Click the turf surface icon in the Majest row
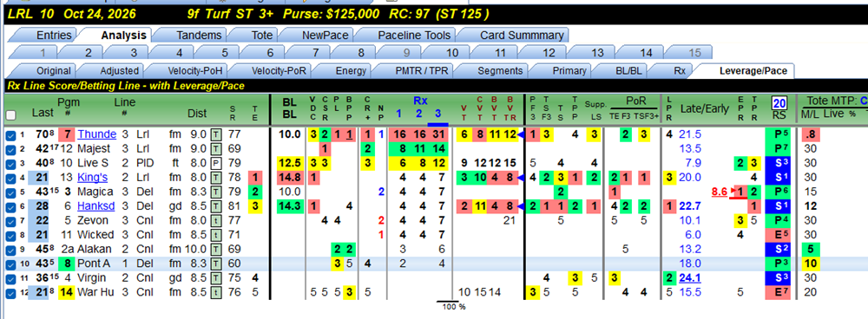This screenshot has width=868, height=319. pyautogui.click(x=217, y=149)
